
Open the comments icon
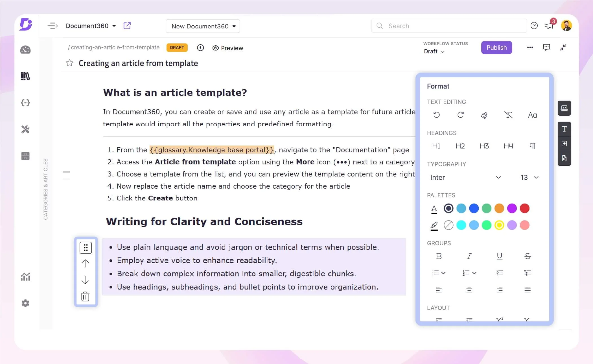546,47
